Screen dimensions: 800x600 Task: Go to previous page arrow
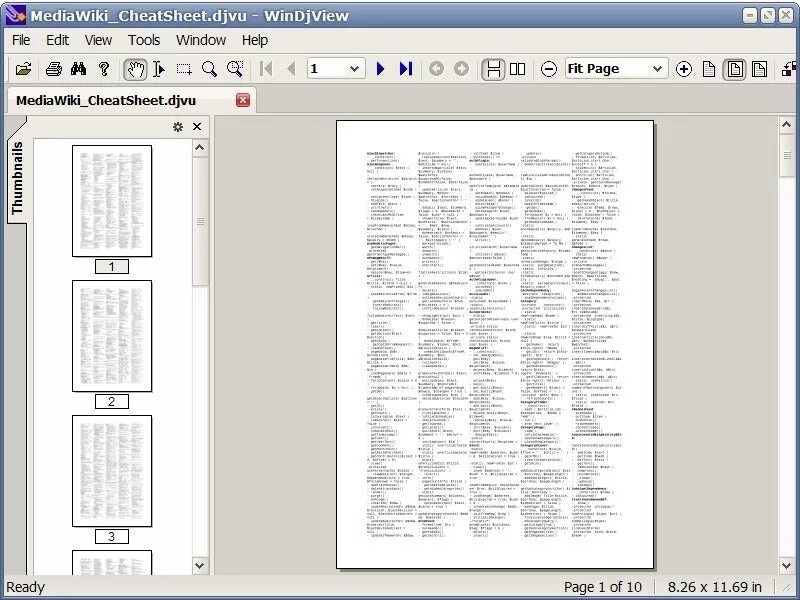[291, 69]
